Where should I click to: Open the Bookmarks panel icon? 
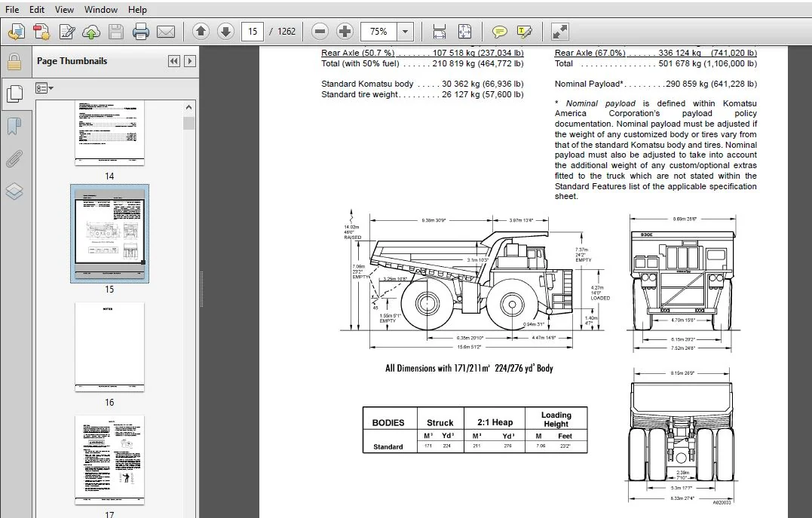(14, 126)
